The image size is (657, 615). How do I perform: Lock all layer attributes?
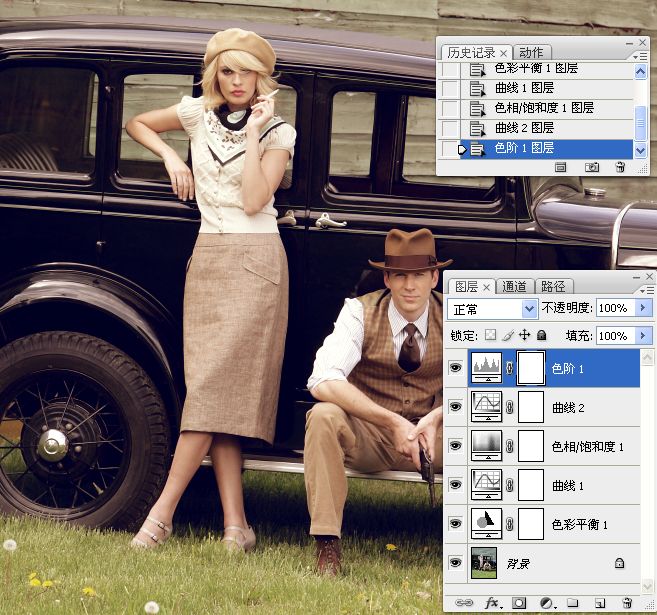(x=541, y=335)
